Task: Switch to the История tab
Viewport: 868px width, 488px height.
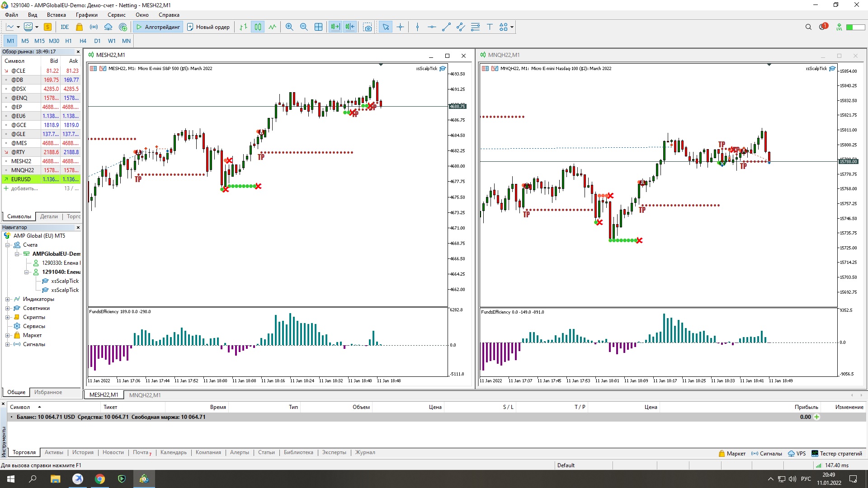Action: tap(83, 452)
